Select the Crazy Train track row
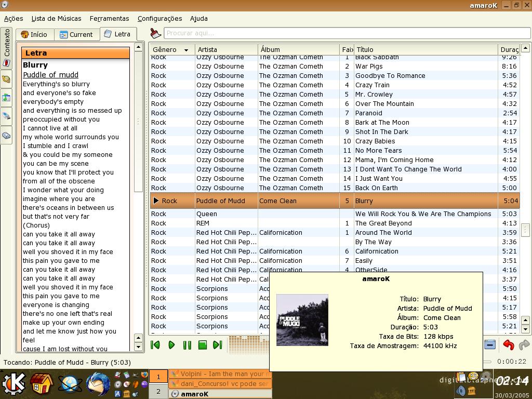 334,85
